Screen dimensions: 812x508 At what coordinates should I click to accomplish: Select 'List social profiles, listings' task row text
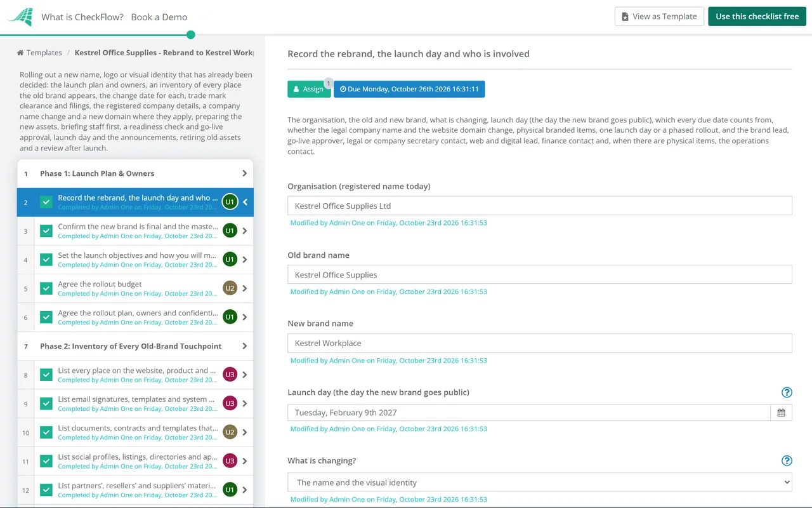(x=138, y=457)
